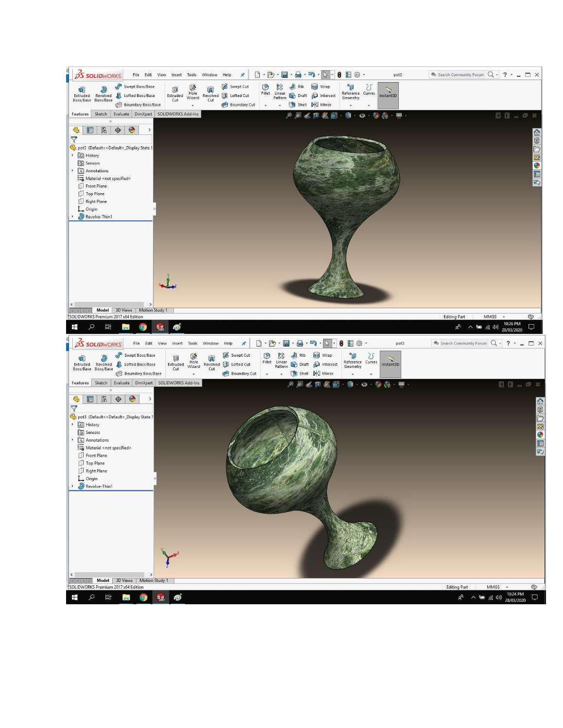Open the Tools menu in the lower window

[192, 344]
